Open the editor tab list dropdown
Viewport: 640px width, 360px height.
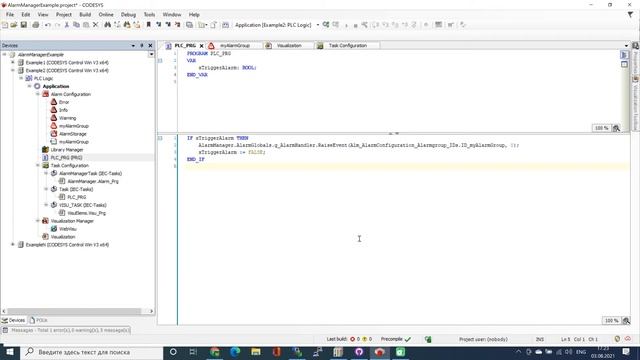pos(627,46)
